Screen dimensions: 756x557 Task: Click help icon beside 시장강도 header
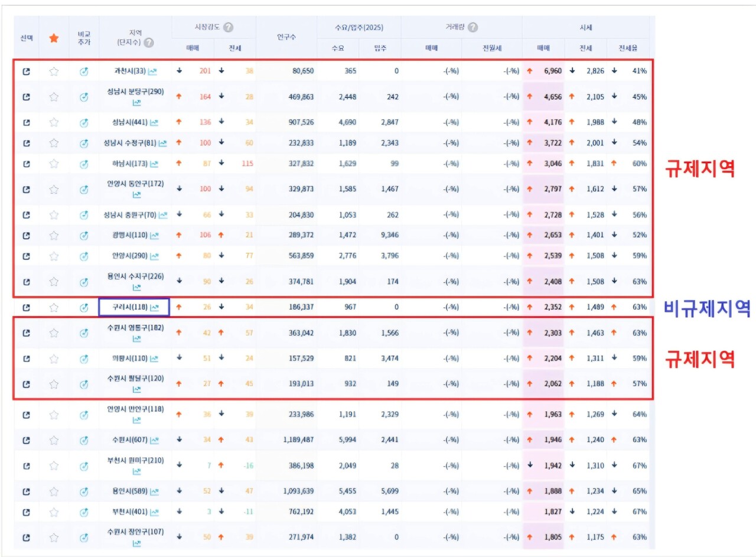click(228, 27)
